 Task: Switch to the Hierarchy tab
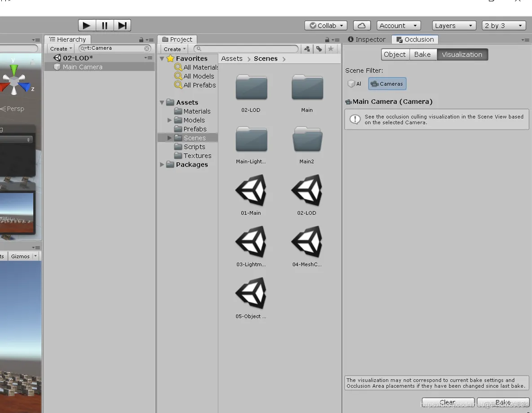pos(67,40)
